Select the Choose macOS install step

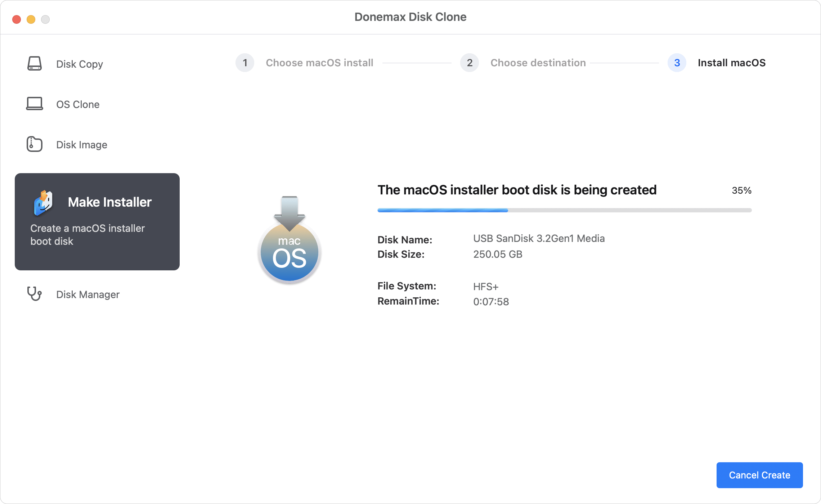coord(320,62)
